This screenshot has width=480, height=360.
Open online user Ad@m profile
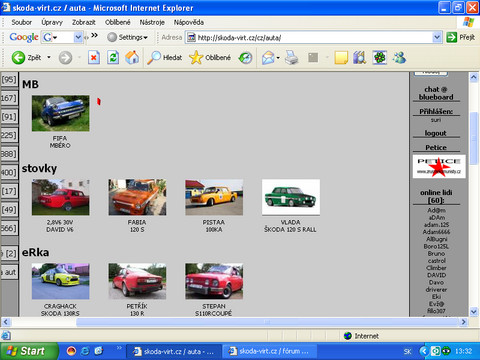(x=436, y=210)
